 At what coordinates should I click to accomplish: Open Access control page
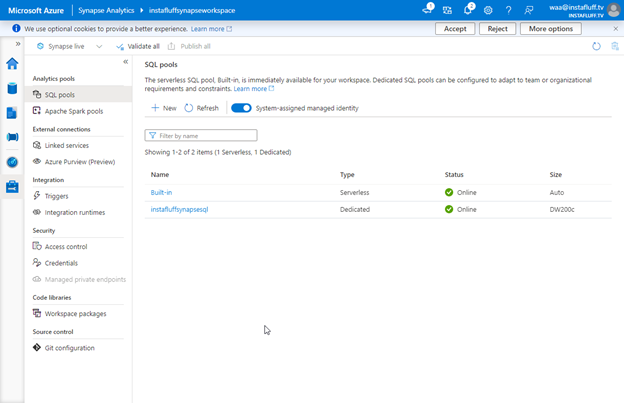[78, 247]
